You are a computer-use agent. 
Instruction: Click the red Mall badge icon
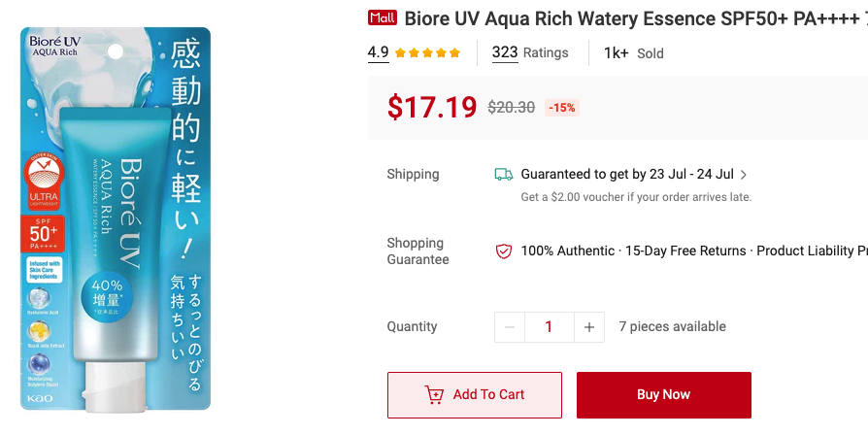click(x=383, y=17)
